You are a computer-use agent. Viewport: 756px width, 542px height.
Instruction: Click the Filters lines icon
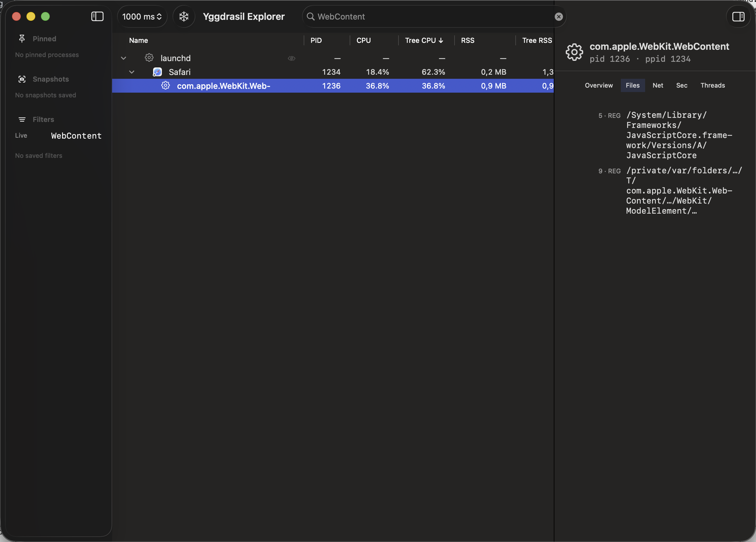tap(22, 119)
